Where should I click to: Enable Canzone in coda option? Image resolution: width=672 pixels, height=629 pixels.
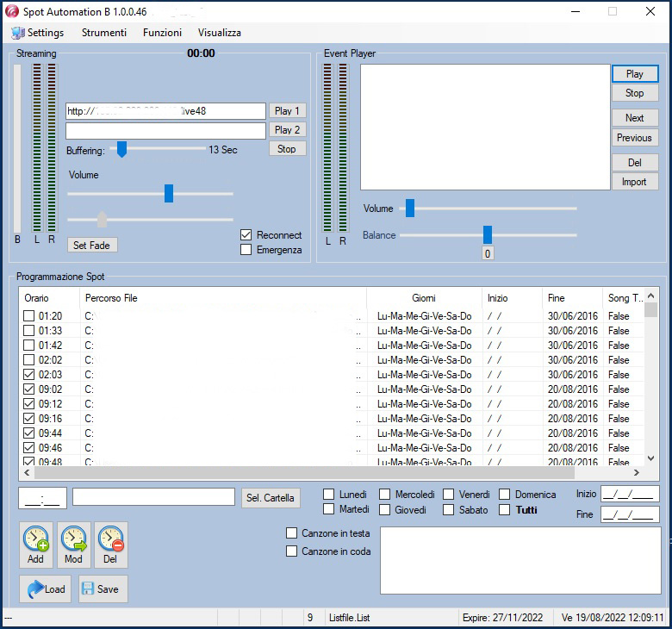[x=291, y=551]
